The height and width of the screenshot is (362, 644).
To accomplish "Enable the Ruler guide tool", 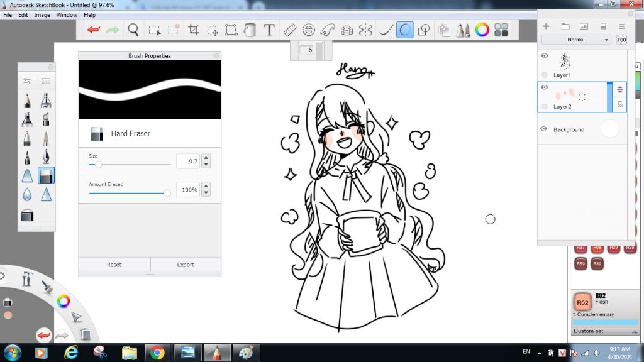I will 290,30.
